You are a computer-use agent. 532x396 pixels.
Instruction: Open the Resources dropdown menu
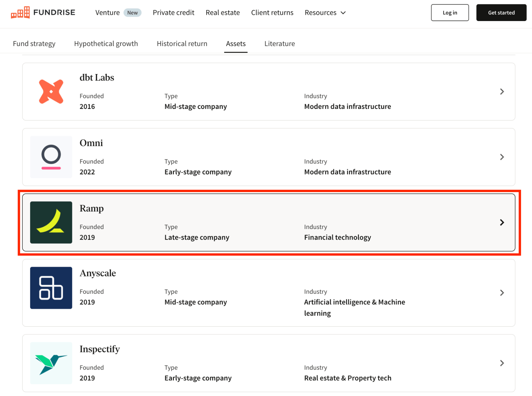[325, 13]
